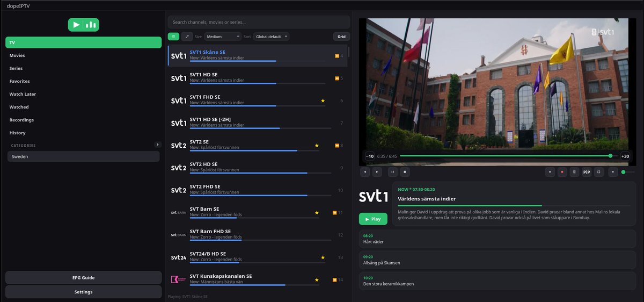This screenshot has width=644, height=302.
Task: Select channel SVT Barn FHD SE
Action: coord(258,235)
